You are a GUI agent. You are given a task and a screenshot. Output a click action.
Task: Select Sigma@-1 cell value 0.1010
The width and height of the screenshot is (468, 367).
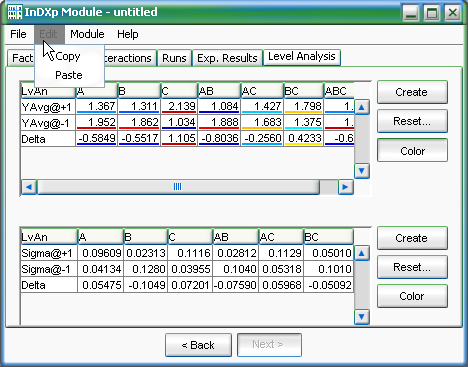pyautogui.click(x=328, y=269)
